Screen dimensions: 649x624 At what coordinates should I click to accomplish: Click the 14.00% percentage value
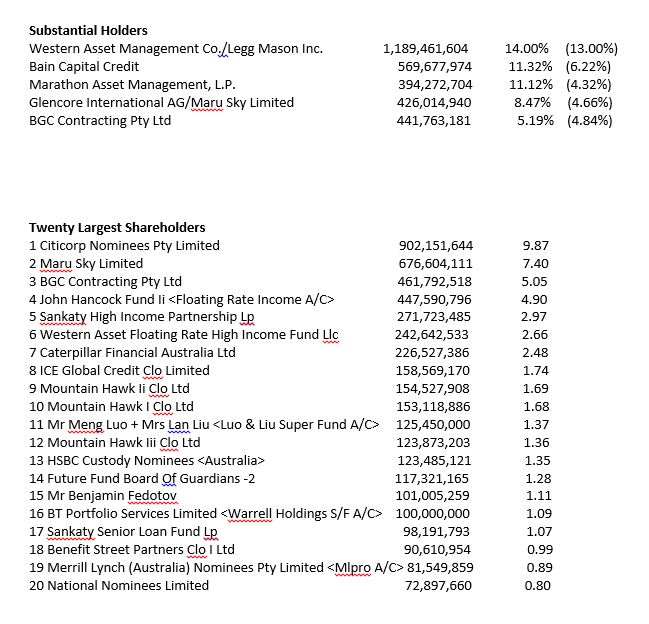(x=526, y=49)
